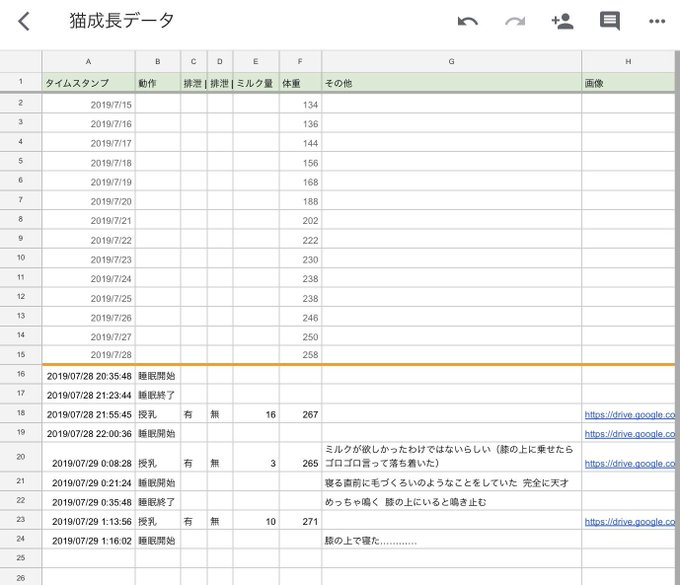Open the drive.google link in row 23
The image size is (680, 585).
point(629,522)
